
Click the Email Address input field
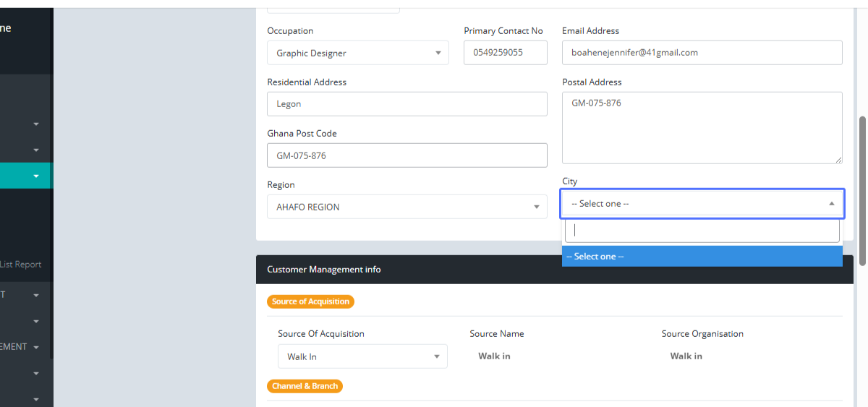702,53
